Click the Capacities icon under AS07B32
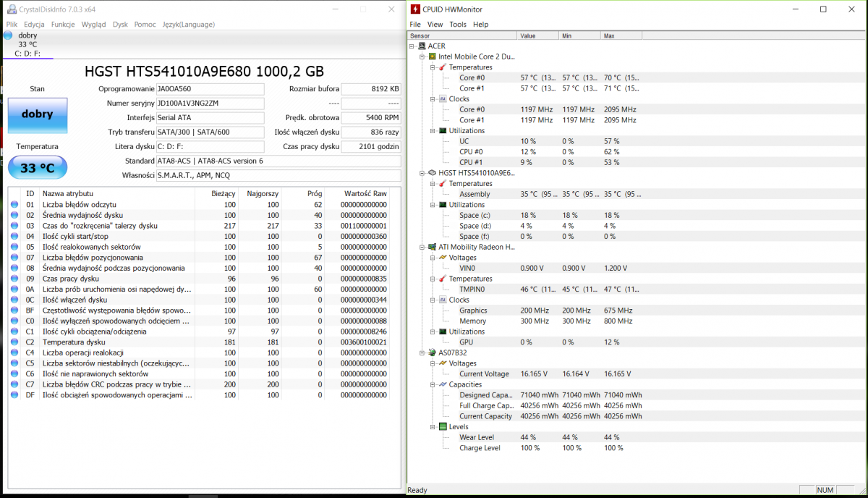Image resolution: width=868 pixels, height=498 pixels. [443, 384]
